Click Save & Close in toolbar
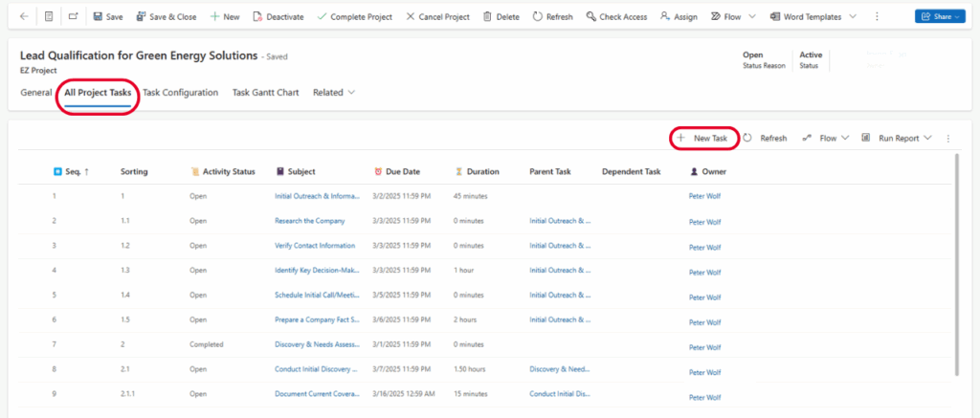 tap(166, 16)
